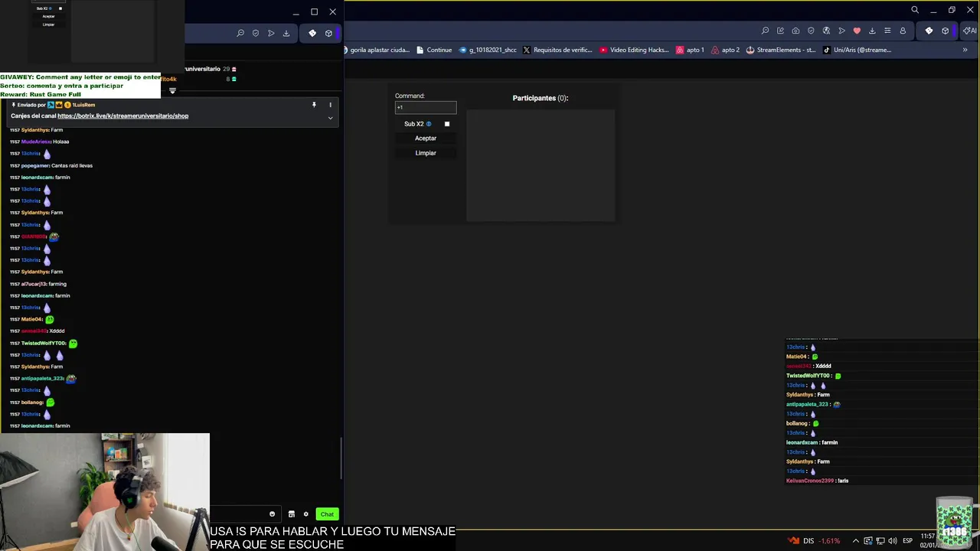Click the downloads icon in the left chat window toolbar
Screen dimensions: 980x551
(286, 33)
